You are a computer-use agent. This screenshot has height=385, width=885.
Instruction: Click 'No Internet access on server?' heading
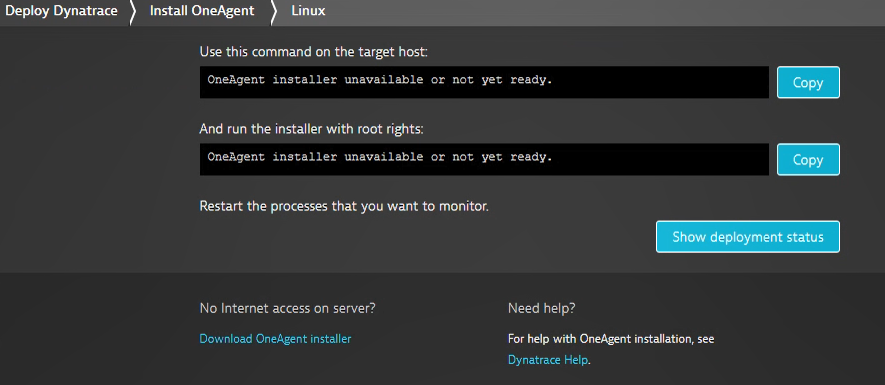click(x=288, y=308)
